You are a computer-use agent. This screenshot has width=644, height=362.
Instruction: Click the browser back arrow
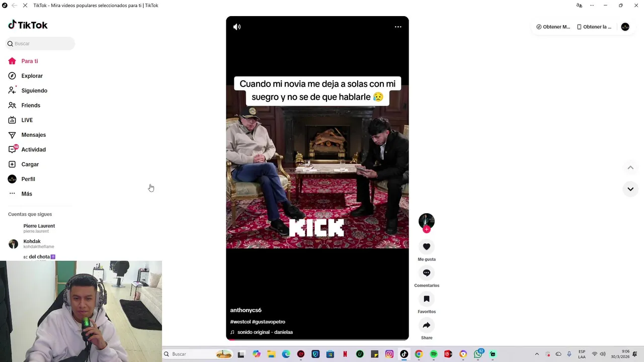click(x=14, y=6)
